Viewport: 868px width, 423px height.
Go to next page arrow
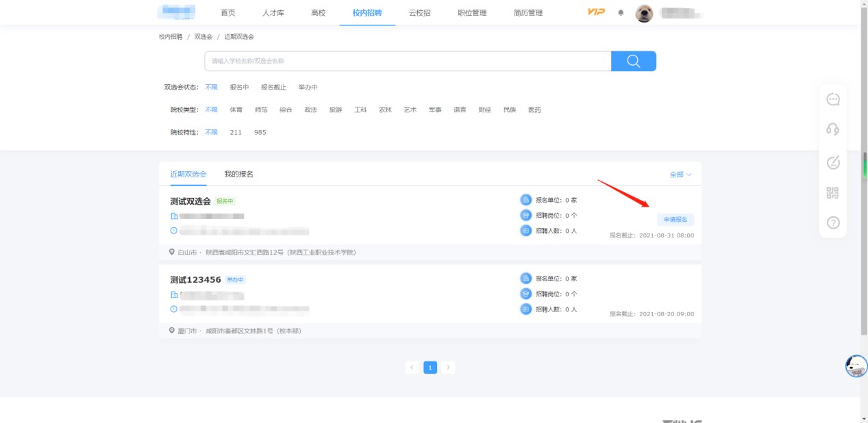pyautogui.click(x=448, y=368)
